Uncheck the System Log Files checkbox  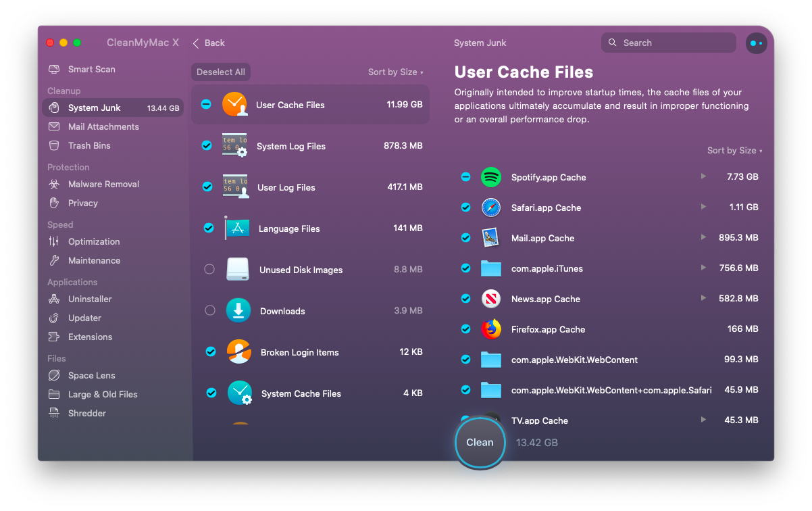click(207, 145)
